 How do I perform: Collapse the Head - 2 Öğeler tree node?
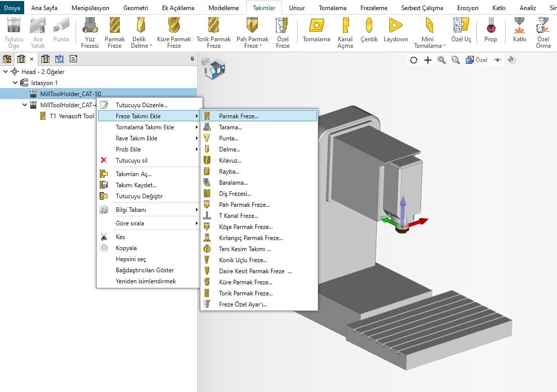6,72
